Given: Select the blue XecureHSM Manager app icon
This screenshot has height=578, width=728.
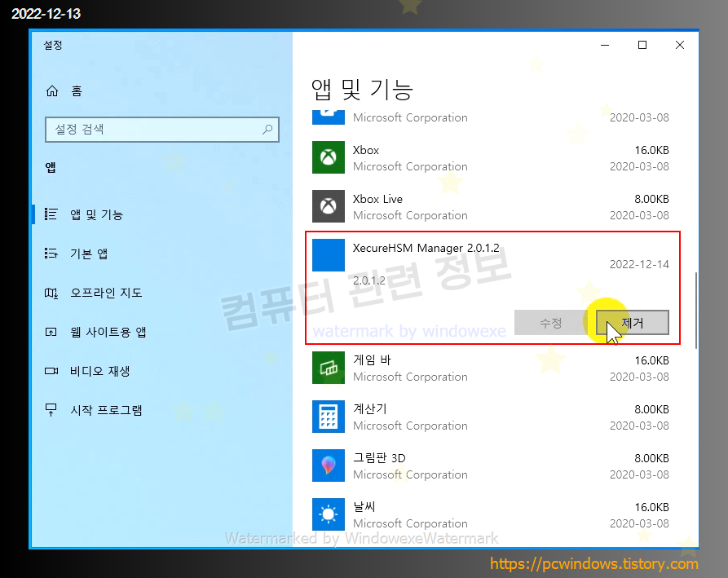Looking at the screenshot, I should click(x=329, y=255).
